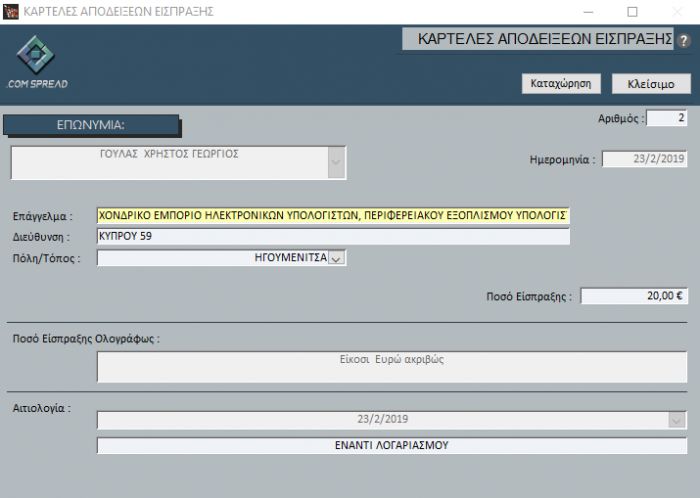
Task: Open the Πόλη/Τόπος dropdown arrow
Action: tap(336, 258)
